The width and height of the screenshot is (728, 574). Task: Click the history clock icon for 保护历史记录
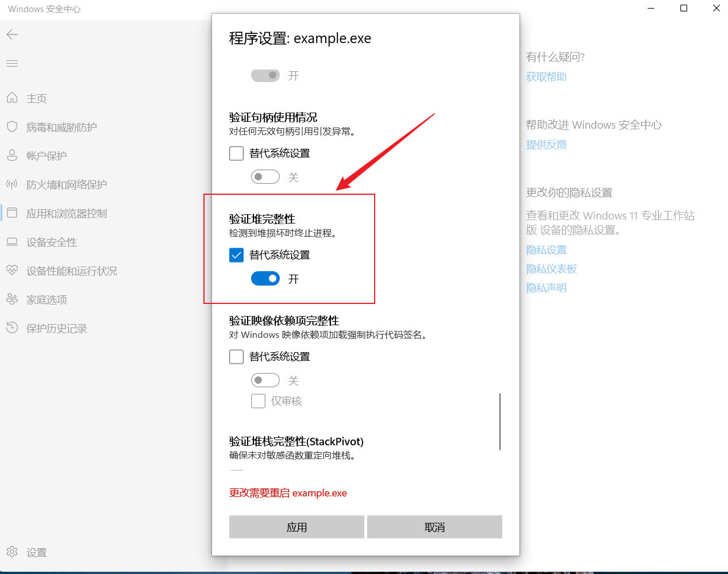point(12,328)
